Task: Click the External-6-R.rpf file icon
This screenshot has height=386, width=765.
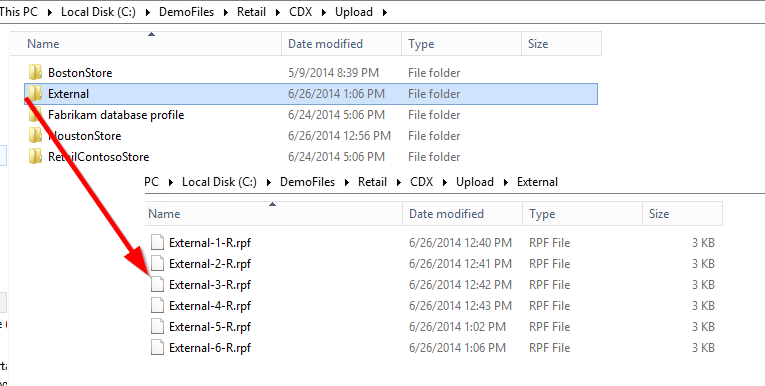Action: [157, 347]
